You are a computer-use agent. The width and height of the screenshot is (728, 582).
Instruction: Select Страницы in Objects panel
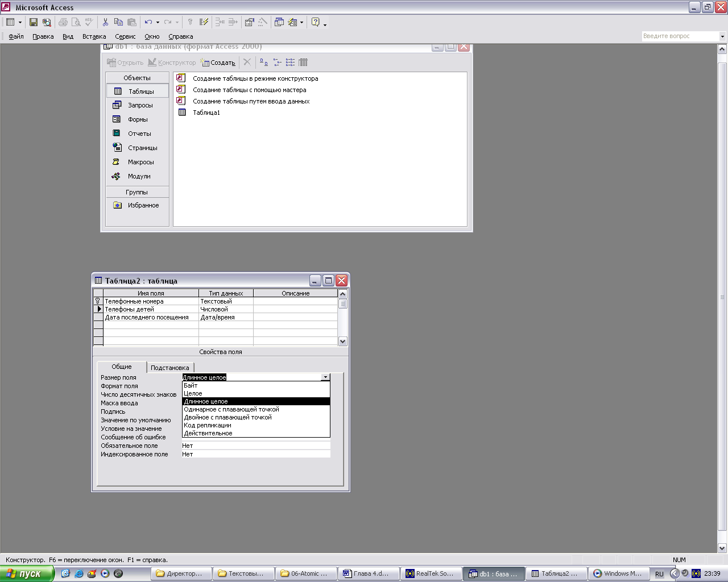tap(137, 148)
